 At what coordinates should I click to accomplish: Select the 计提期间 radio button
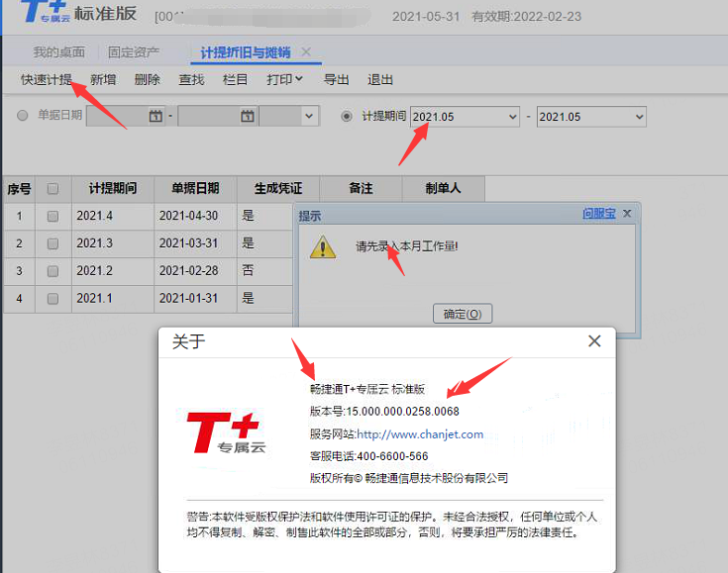click(x=347, y=116)
